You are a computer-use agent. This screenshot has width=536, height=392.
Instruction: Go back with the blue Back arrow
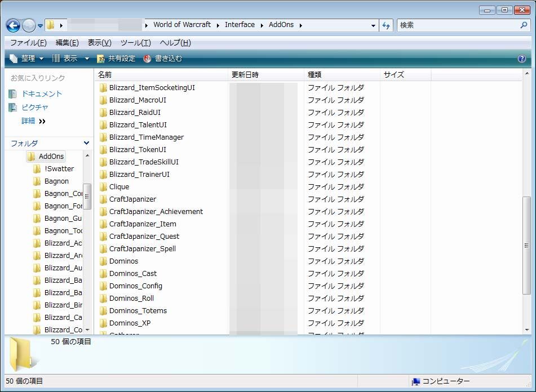[13, 25]
